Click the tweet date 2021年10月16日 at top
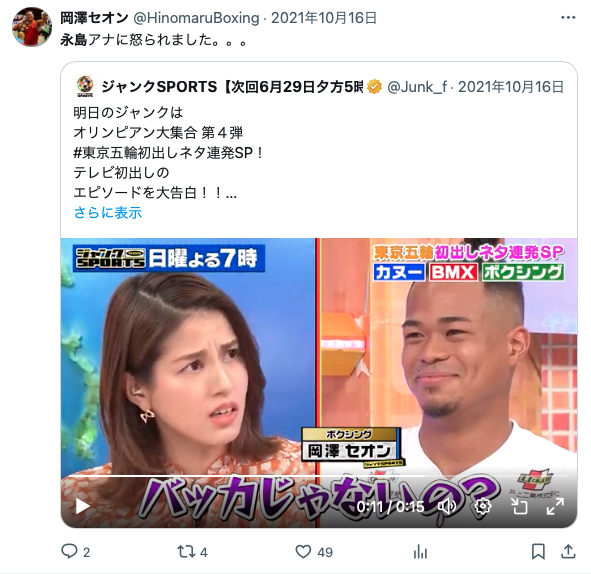This screenshot has height=574, width=591. (324, 18)
